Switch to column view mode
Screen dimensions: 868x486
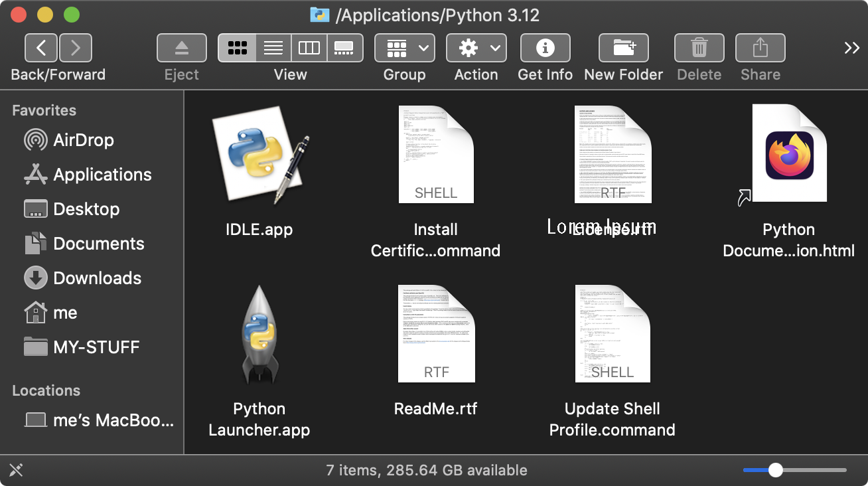coord(309,48)
